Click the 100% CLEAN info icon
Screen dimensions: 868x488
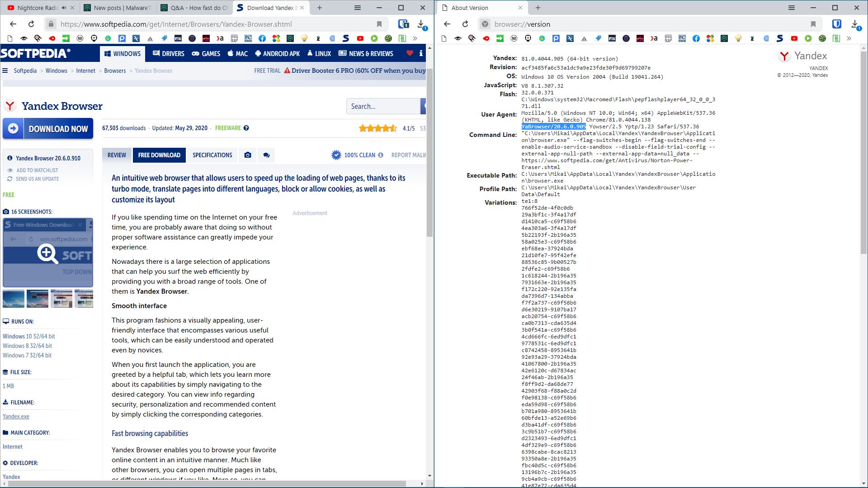click(x=381, y=155)
